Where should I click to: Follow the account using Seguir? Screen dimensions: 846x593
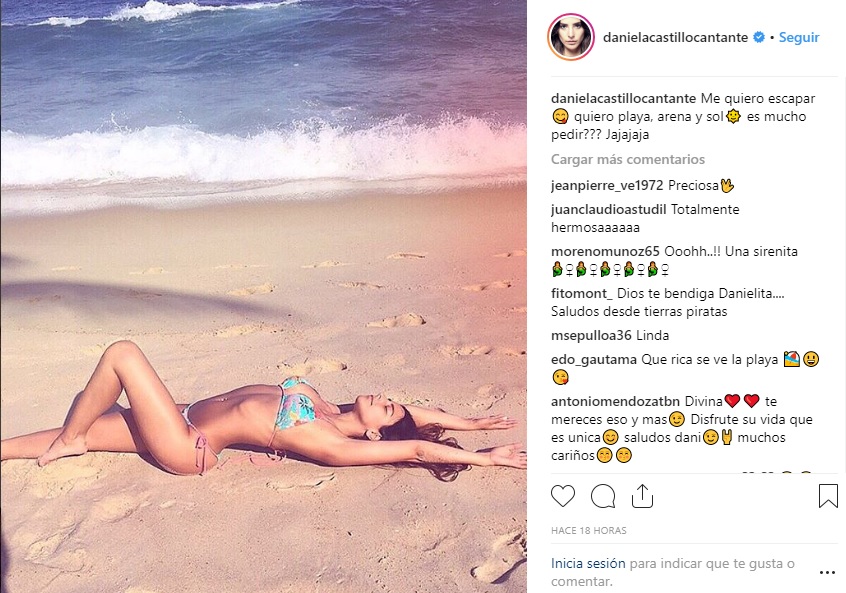click(x=799, y=37)
